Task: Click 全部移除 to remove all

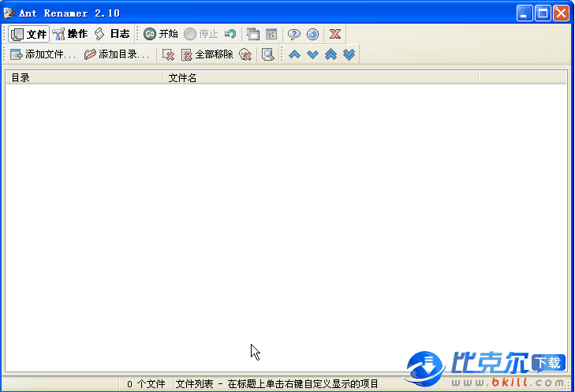Action: click(207, 54)
